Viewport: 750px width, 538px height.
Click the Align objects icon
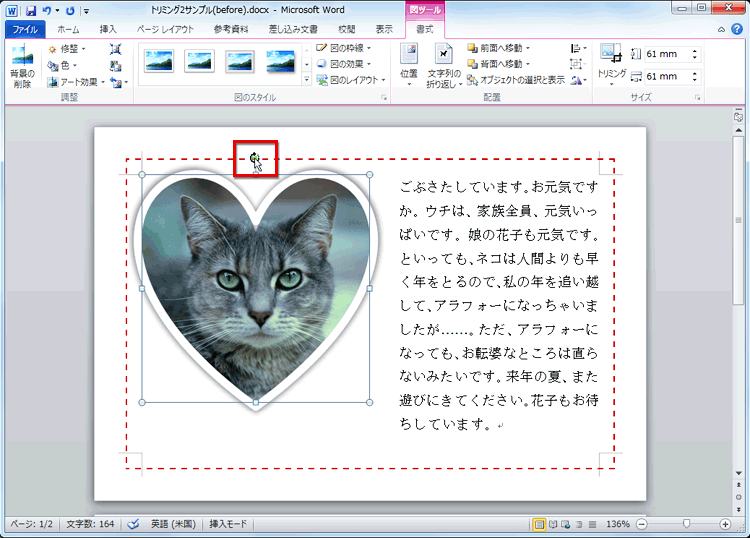point(578,48)
